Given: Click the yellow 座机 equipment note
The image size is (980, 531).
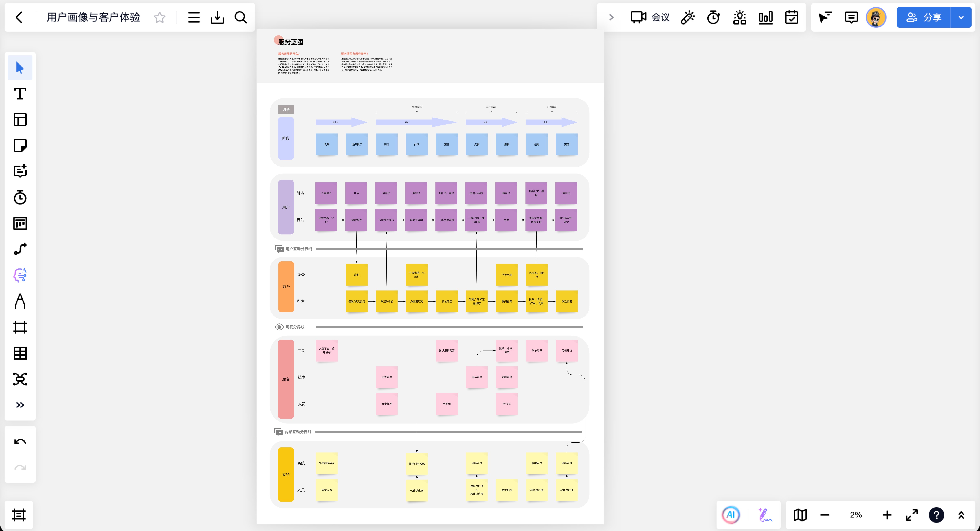Looking at the screenshot, I should pos(357,275).
